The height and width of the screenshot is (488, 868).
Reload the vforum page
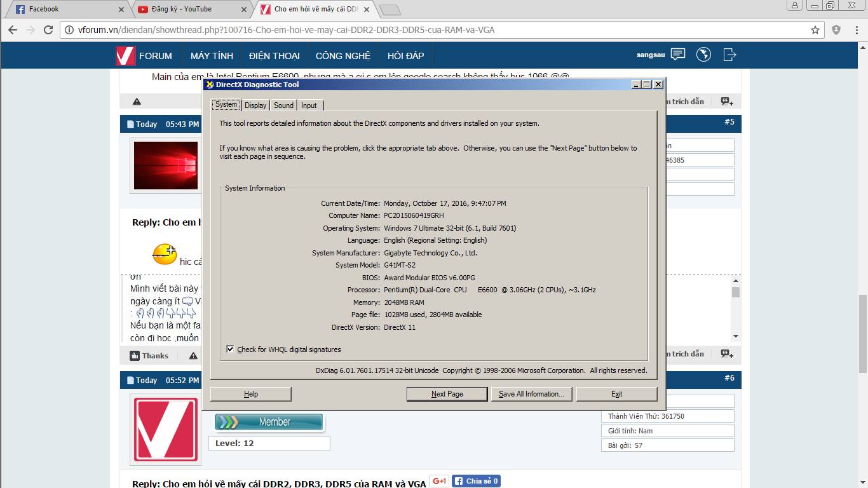pos(48,30)
